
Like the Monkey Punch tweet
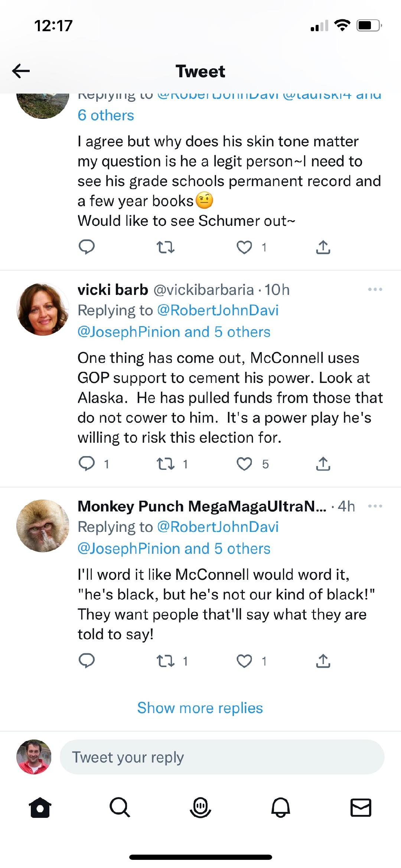(x=244, y=661)
